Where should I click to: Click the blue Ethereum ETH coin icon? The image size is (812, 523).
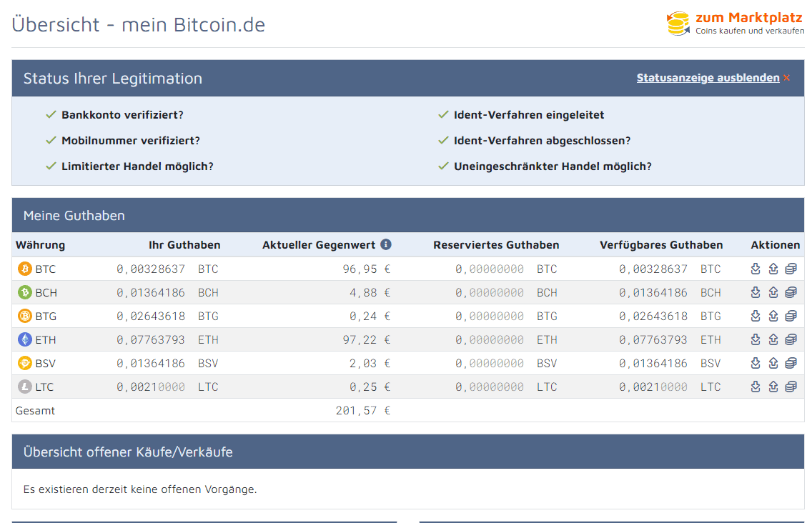25,339
